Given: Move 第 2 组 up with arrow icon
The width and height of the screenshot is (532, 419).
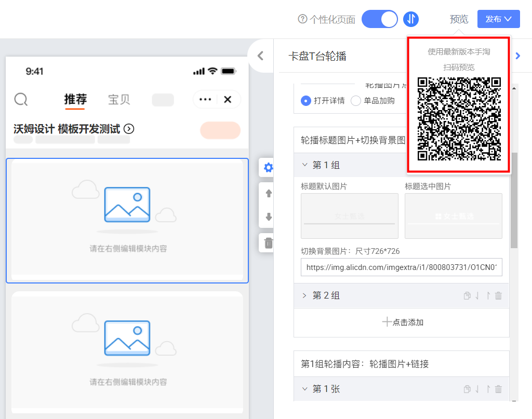Looking at the screenshot, I should (488, 295).
